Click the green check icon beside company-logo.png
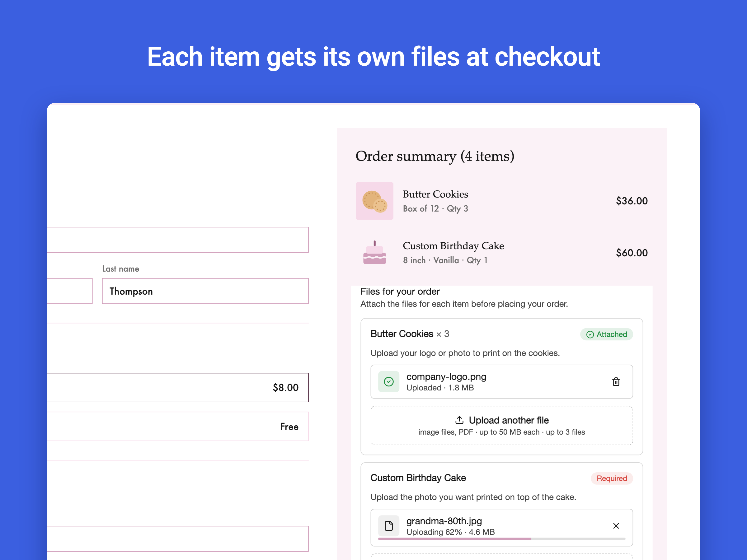This screenshot has height=560, width=747. (x=389, y=381)
